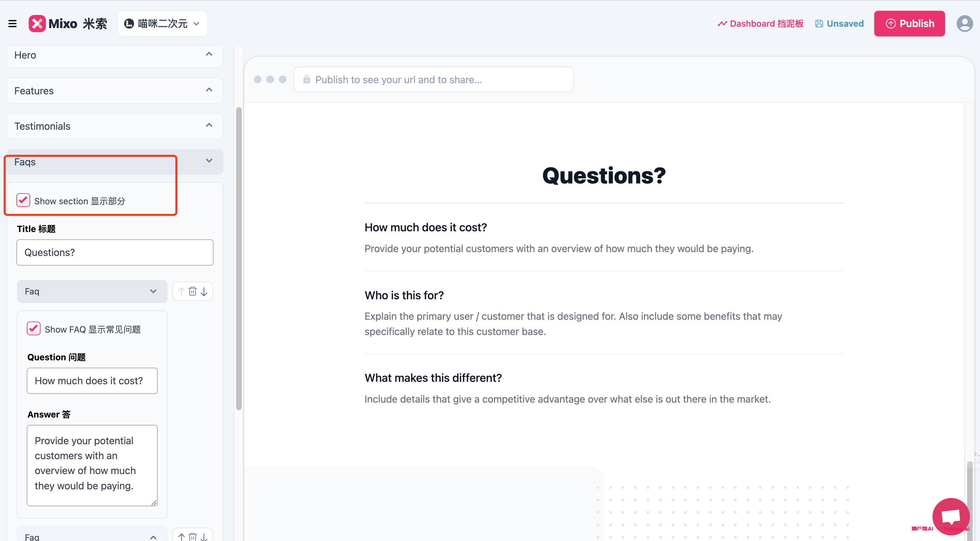Open the Faq type dropdown

89,291
